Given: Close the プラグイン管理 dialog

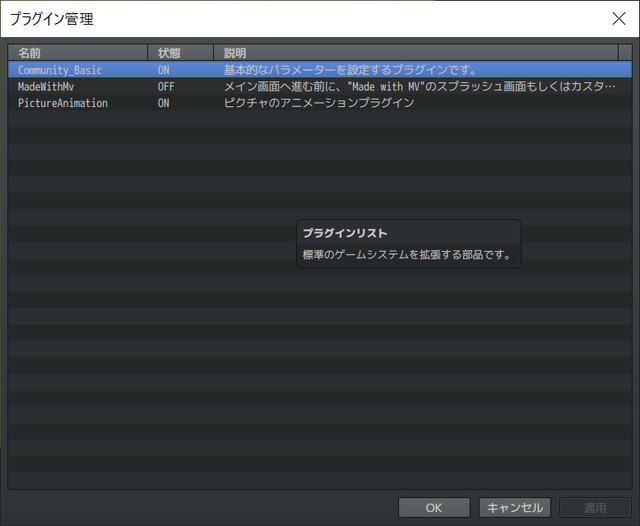Looking at the screenshot, I should pyautogui.click(x=619, y=18).
